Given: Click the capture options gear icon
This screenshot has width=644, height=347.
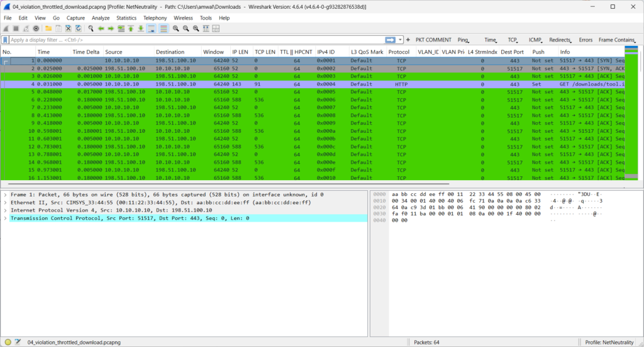Looking at the screenshot, I should (x=36, y=28).
